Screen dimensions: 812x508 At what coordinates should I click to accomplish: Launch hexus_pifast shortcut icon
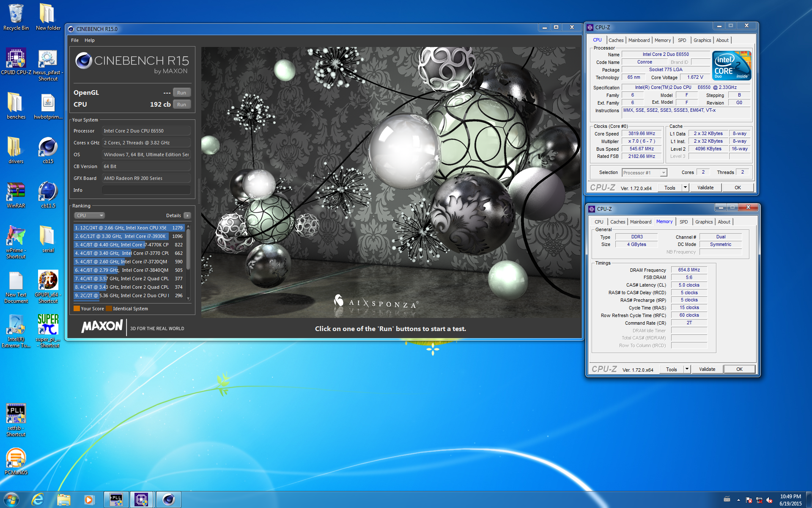pos(48,65)
